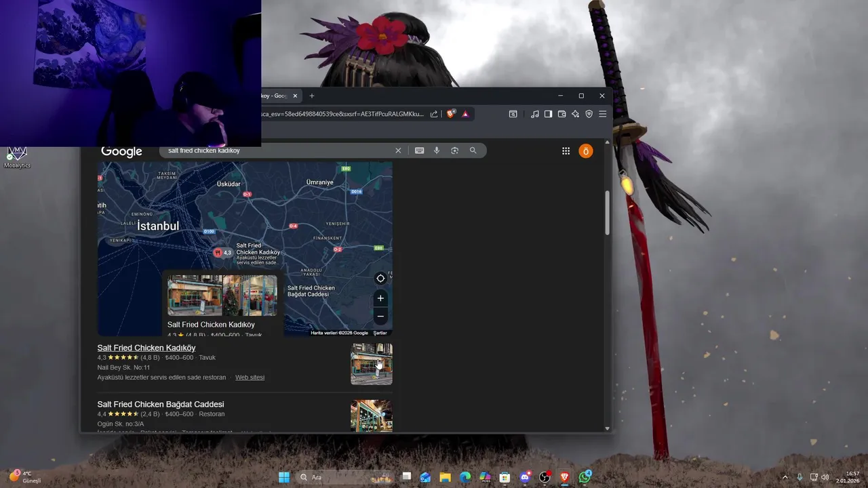Viewport: 868px width, 488px height.
Task: Click the map popup card photos
Action: pyautogui.click(x=222, y=296)
